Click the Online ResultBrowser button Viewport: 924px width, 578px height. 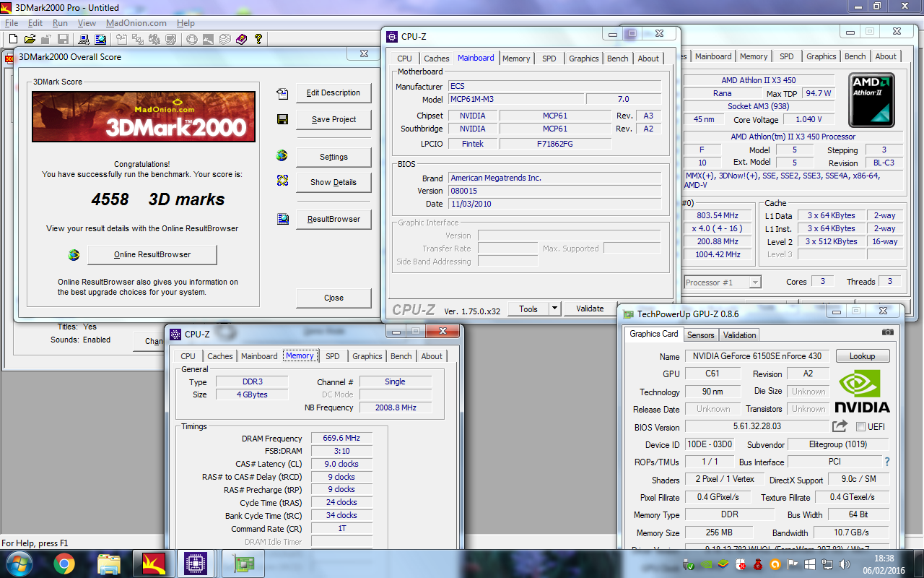152,255
